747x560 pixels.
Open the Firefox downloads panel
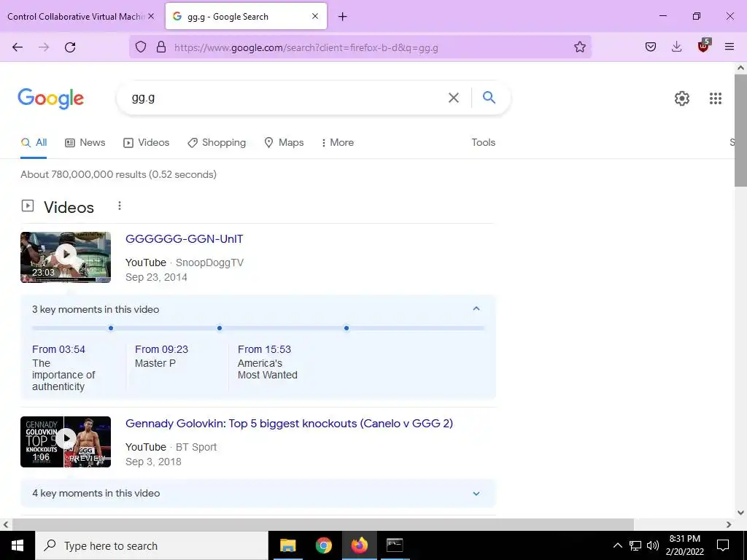click(676, 47)
